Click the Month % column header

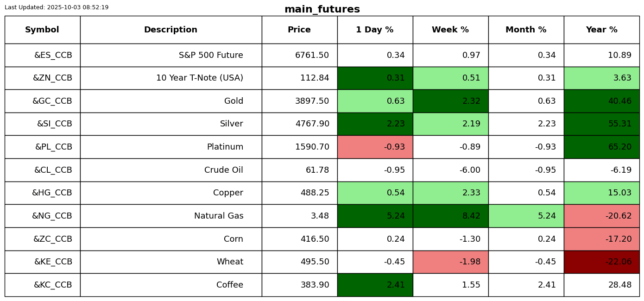point(526,30)
